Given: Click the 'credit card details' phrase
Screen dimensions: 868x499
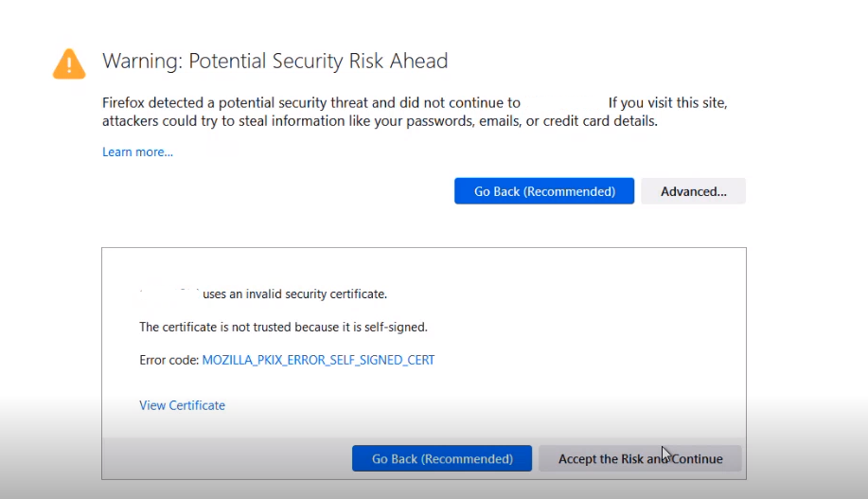Looking at the screenshot, I should [x=599, y=121].
